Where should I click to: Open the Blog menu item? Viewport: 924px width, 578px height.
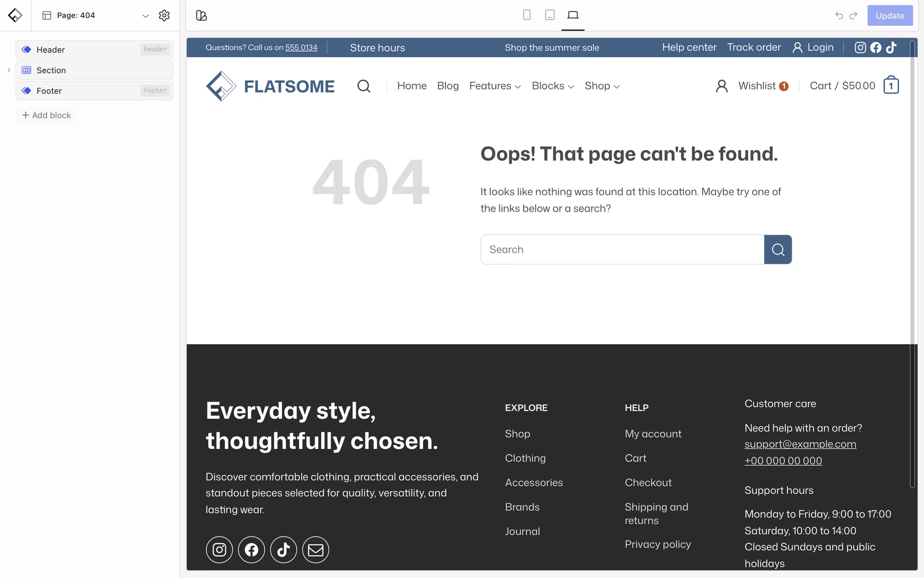tap(448, 86)
